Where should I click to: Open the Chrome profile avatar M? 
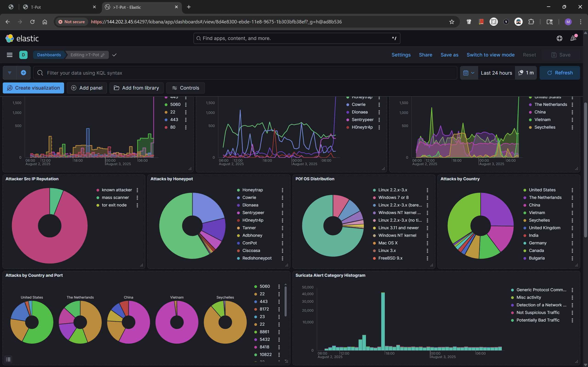coord(568,22)
